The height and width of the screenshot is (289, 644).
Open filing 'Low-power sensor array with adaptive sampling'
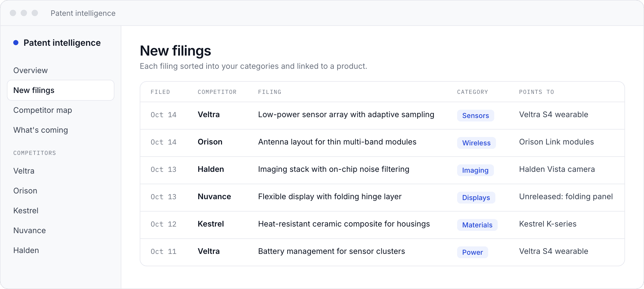coord(346,115)
